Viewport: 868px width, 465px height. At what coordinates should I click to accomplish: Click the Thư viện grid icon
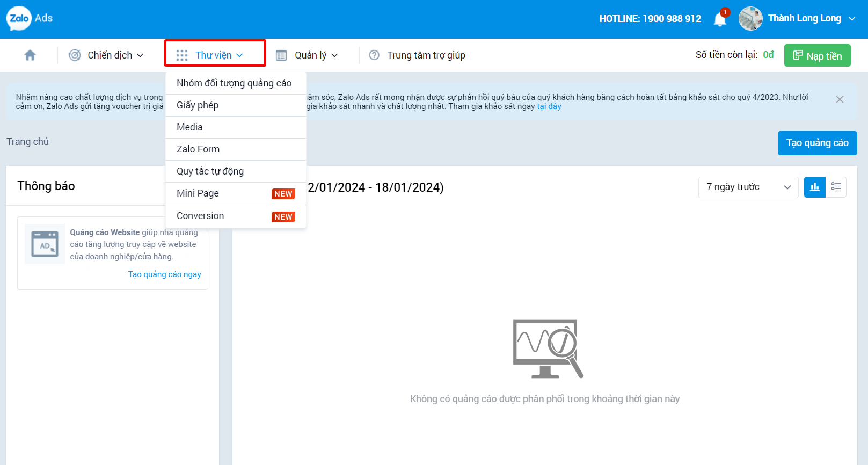[x=182, y=55]
